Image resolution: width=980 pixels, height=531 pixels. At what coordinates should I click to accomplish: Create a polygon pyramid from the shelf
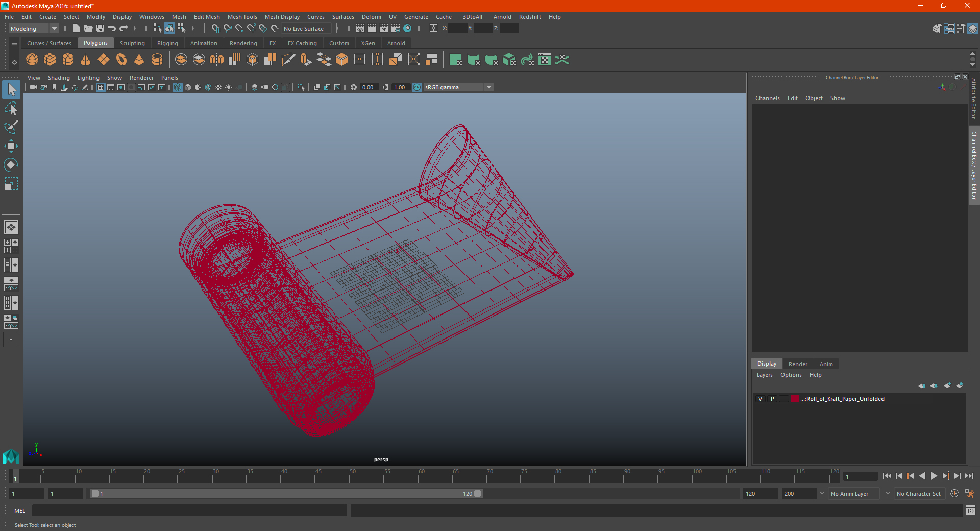click(139, 60)
